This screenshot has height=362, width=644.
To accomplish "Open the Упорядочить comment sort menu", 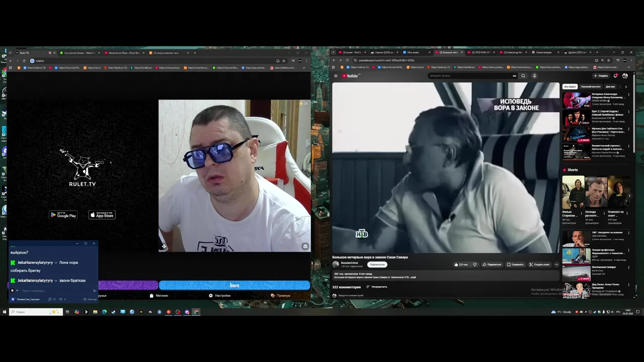I will [x=377, y=287].
